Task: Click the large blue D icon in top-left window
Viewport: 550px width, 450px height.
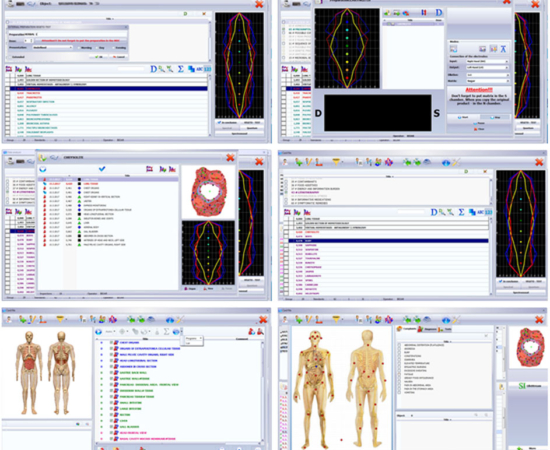Action: tap(153, 69)
